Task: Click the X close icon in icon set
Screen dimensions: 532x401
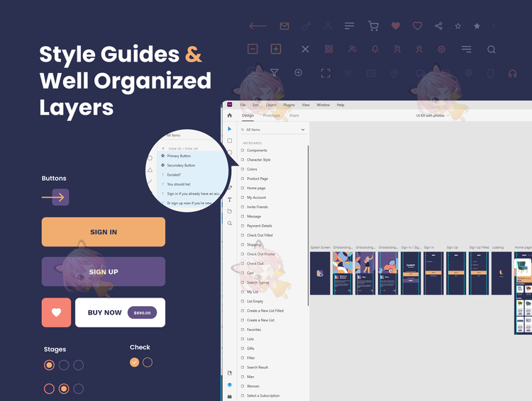Action: [x=305, y=49]
